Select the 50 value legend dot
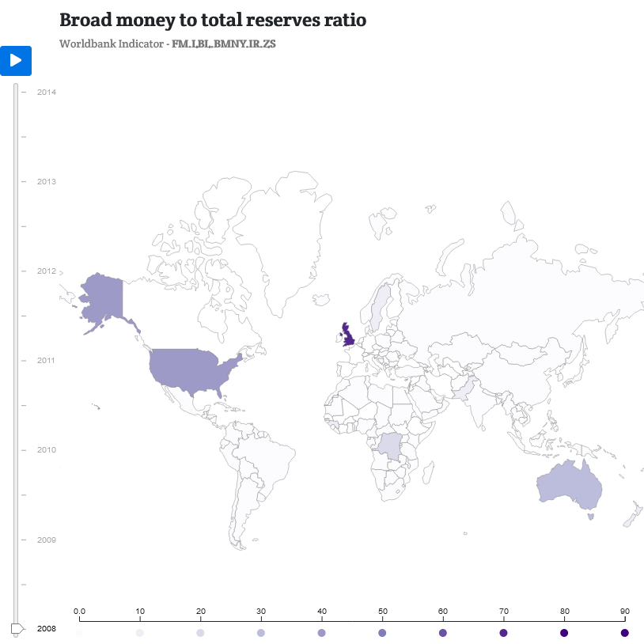The width and height of the screenshot is (644, 644). pos(382,632)
